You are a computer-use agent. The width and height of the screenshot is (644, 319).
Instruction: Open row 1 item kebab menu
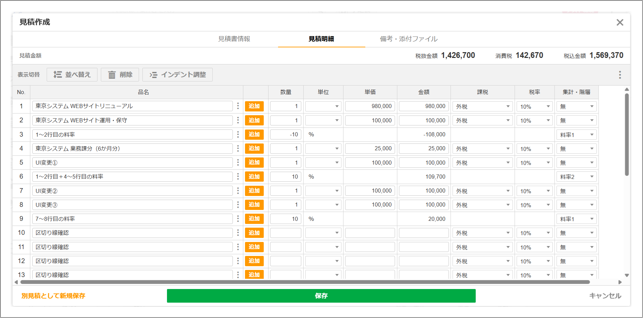pos(238,106)
